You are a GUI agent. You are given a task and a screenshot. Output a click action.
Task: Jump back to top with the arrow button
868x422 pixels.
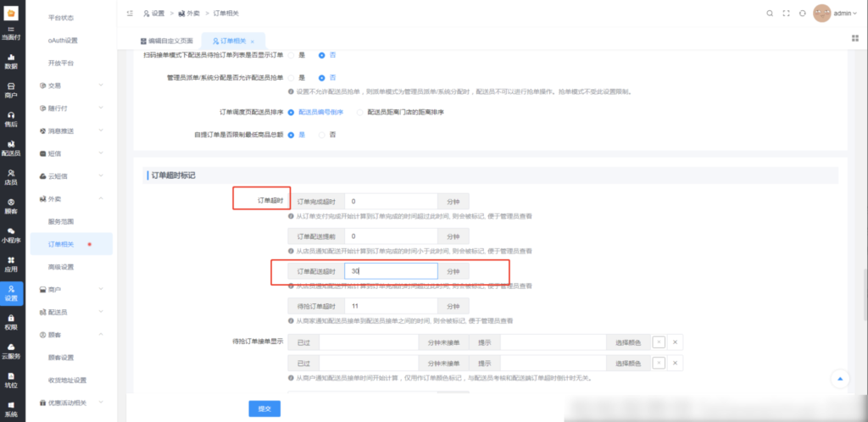click(840, 379)
